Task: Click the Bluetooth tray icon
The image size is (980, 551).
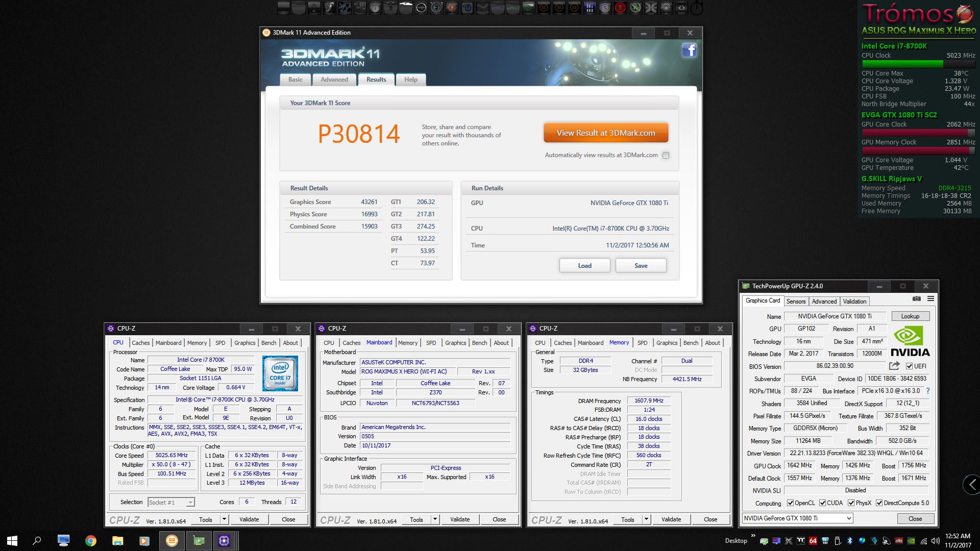Action: [850, 541]
